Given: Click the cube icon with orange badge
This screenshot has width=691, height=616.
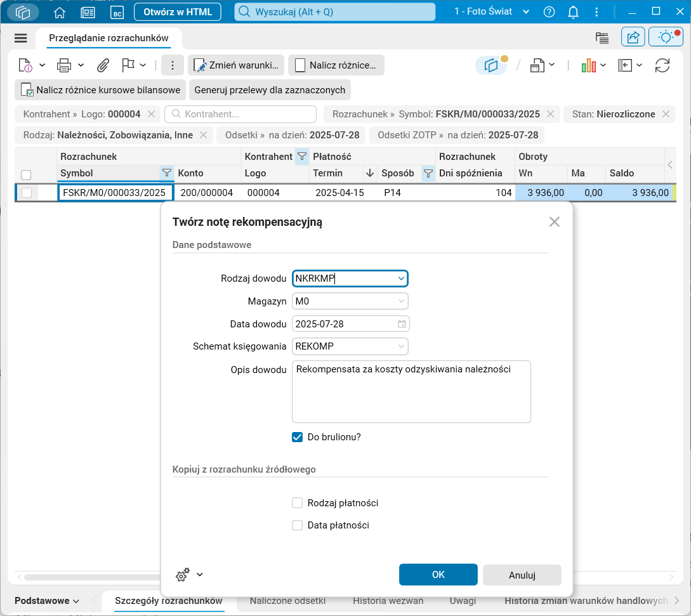Looking at the screenshot, I should point(492,65).
